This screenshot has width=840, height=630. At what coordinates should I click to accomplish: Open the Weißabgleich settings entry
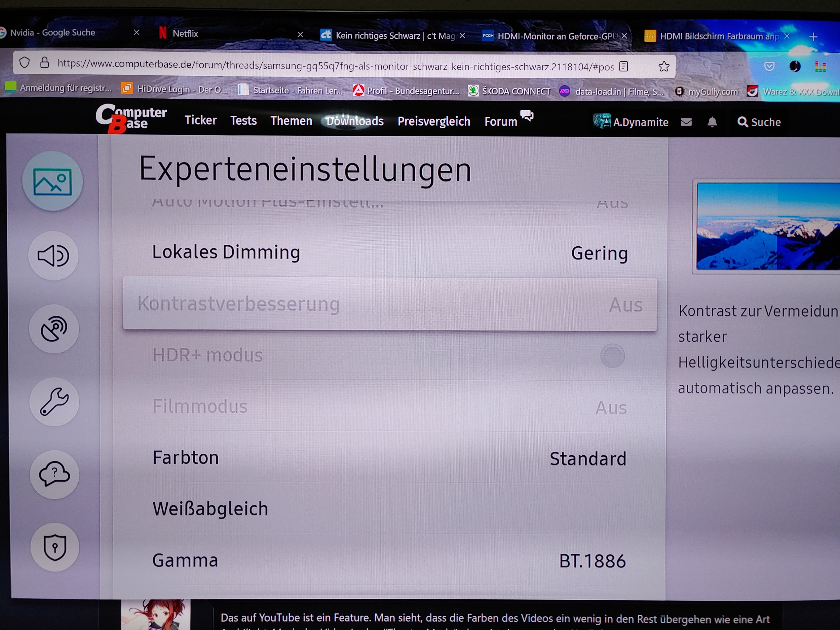coord(390,509)
